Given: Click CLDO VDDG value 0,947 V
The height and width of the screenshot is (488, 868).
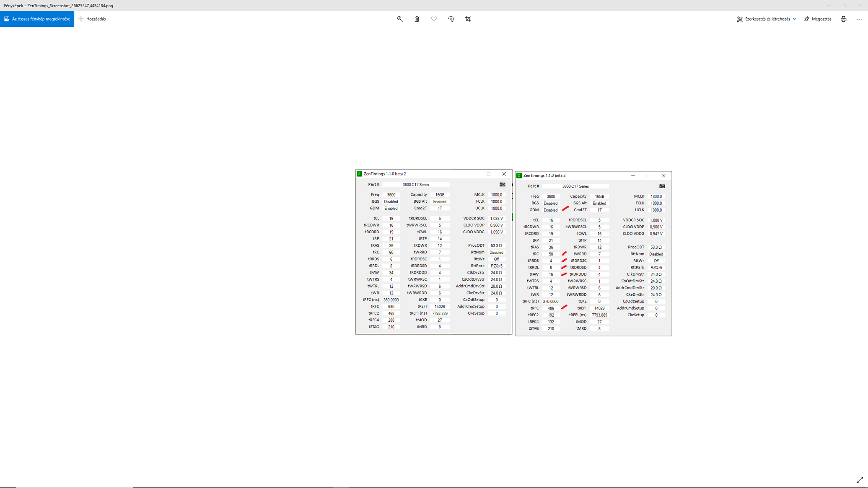Looking at the screenshot, I should (x=656, y=234).
